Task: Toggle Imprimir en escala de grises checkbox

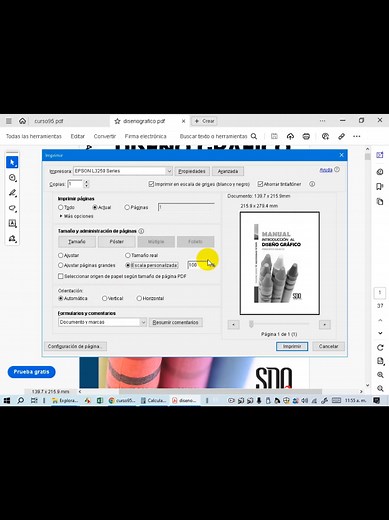Action: coord(151,184)
